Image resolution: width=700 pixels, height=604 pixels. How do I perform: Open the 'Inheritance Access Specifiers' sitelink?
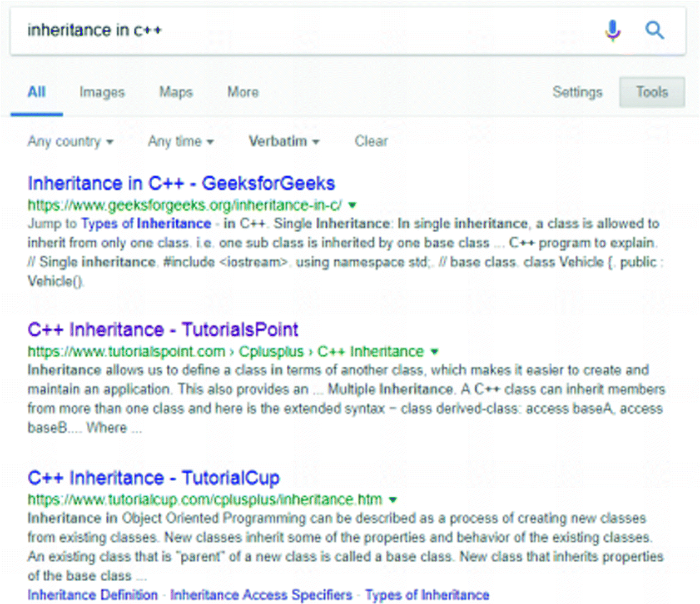coord(261,595)
